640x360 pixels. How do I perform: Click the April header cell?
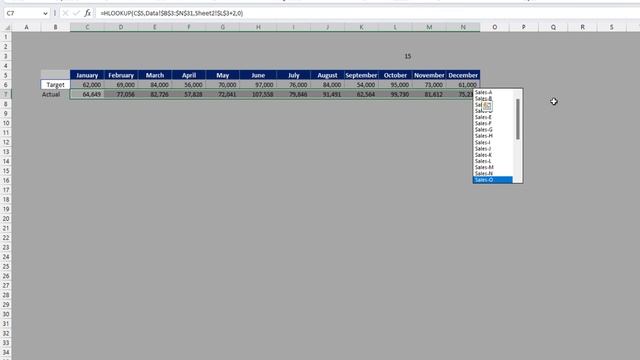click(x=189, y=75)
